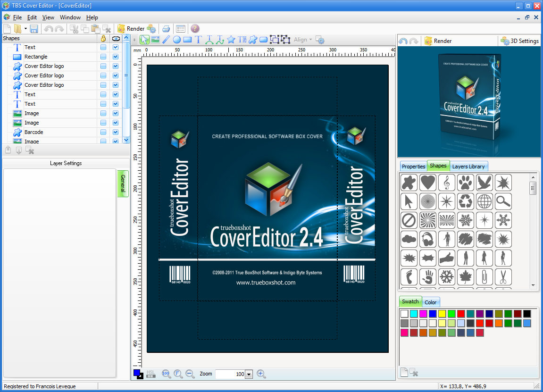Image resolution: width=543 pixels, height=392 pixels.
Task: Click the 3D box preview thumbnail
Action: tap(469, 102)
